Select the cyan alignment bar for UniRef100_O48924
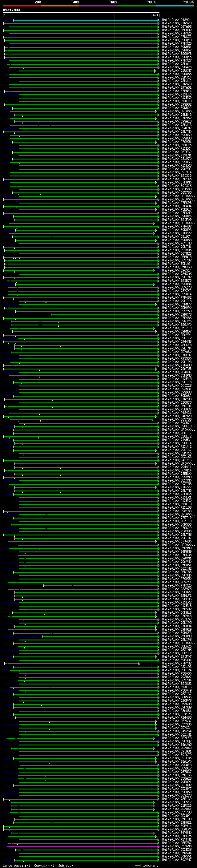Image resolution: width=197 pixels, height=868 pixels. coord(86,20)
